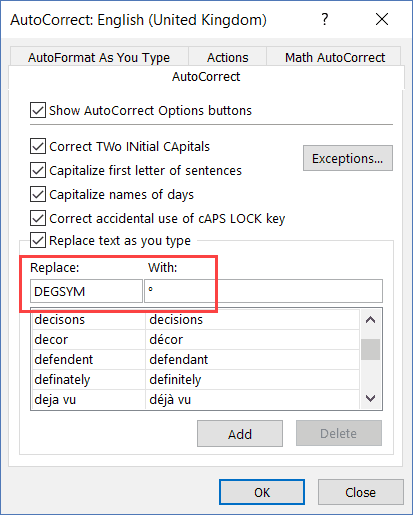Image resolution: width=413 pixels, height=515 pixels.
Task: Click the With field containing degree symbol
Action: (263, 291)
